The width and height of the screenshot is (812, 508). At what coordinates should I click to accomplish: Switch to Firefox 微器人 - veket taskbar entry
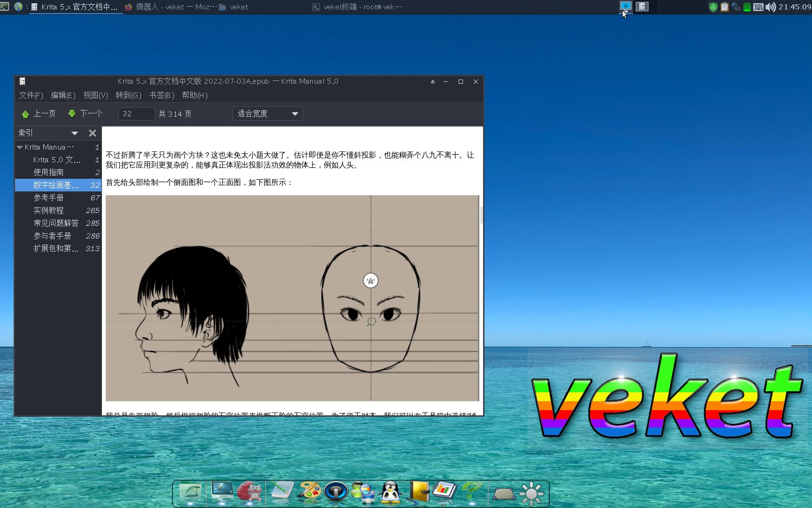coord(170,7)
